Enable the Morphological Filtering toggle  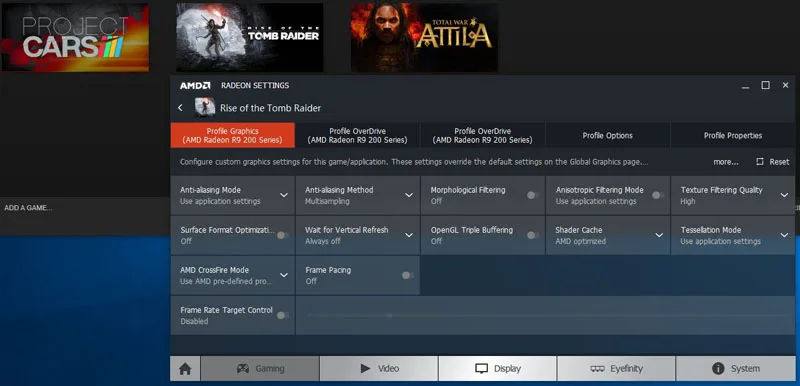[533, 195]
